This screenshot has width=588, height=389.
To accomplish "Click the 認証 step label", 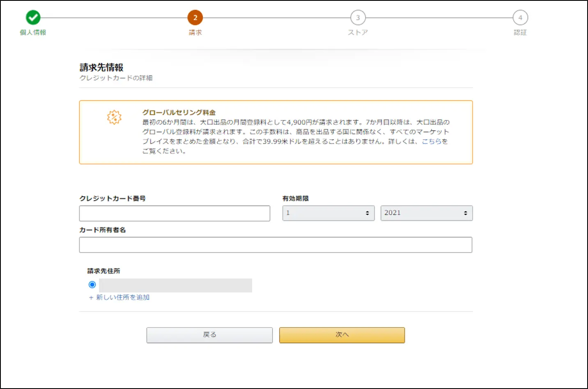I will 520,32.
